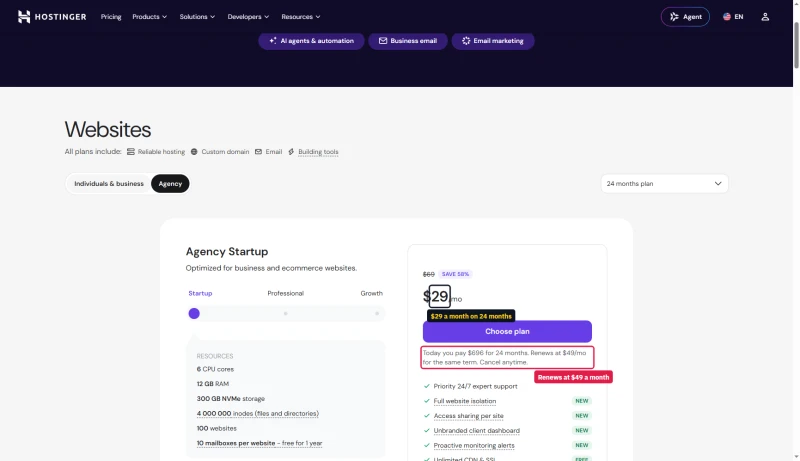Open AI agents & automation pill

[311, 41]
